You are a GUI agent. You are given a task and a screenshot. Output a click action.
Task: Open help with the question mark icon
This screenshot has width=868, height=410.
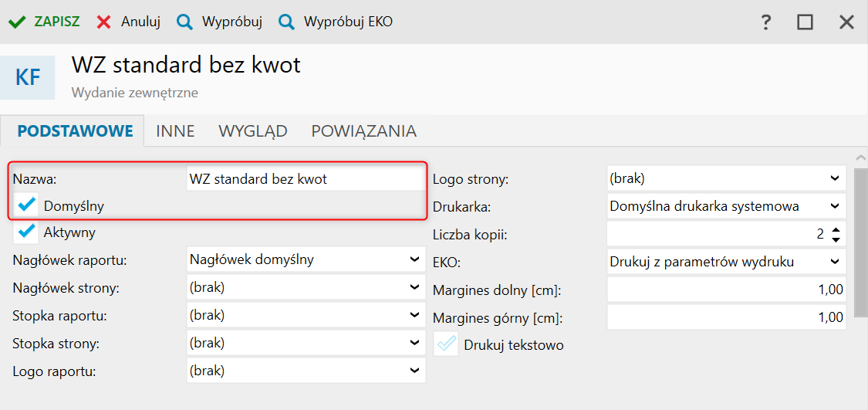[x=765, y=22]
